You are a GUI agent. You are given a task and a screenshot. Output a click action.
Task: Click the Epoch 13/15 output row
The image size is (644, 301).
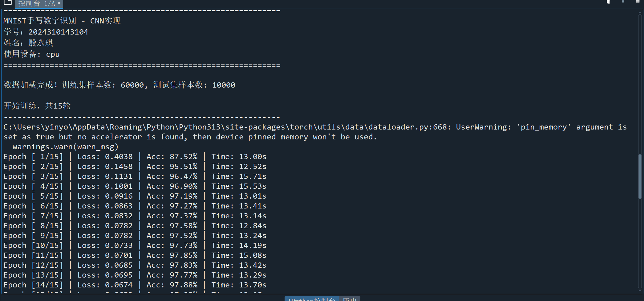135,275
